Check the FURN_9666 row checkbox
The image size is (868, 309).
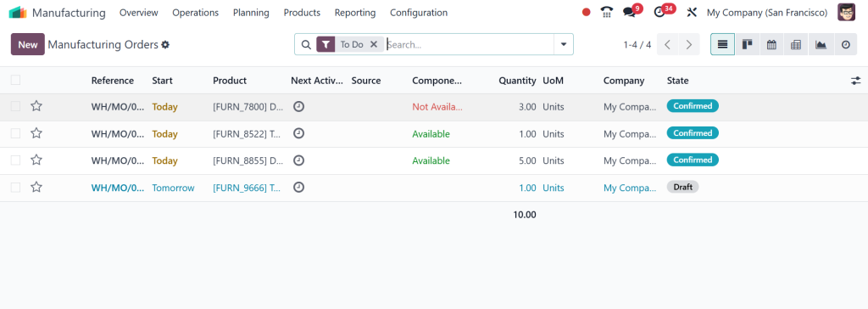[15, 188]
